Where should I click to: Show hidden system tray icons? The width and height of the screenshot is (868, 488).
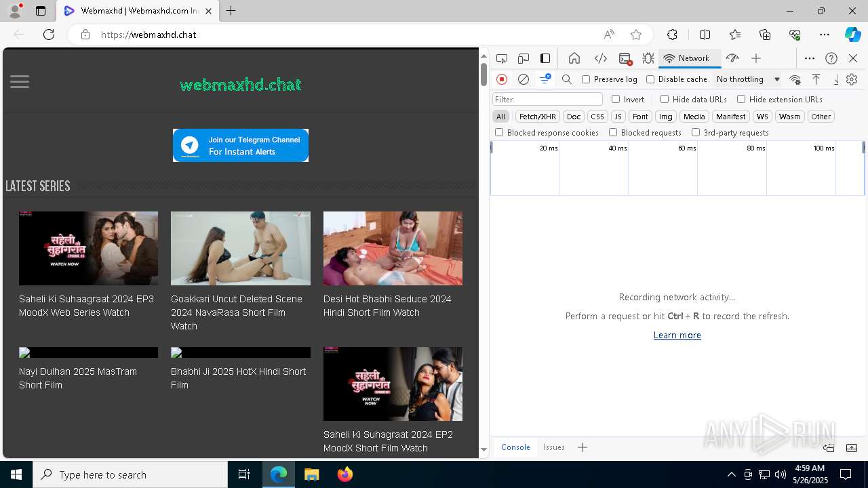(731, 474)
